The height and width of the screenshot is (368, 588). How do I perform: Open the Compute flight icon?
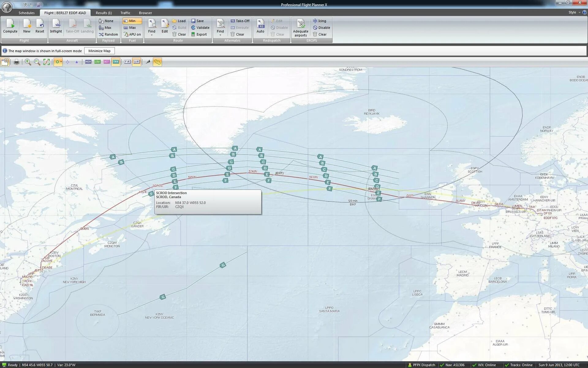tap(10, 27)
